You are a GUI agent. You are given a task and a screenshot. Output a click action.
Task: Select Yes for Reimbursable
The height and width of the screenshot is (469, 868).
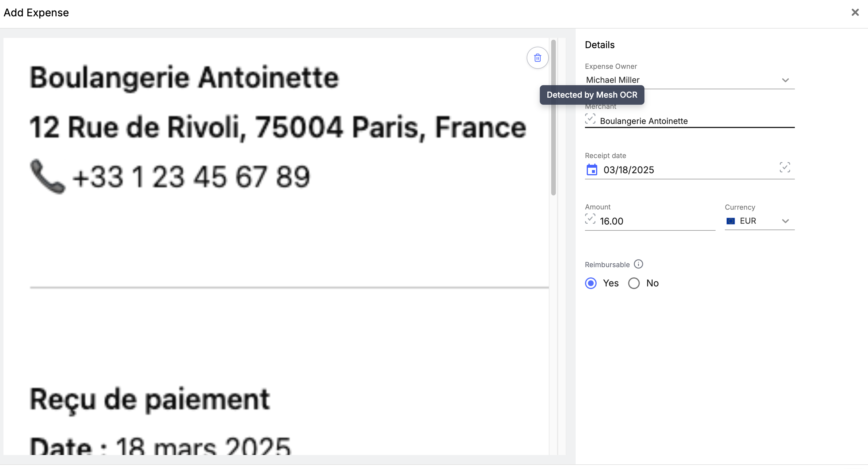coord(591,283)
